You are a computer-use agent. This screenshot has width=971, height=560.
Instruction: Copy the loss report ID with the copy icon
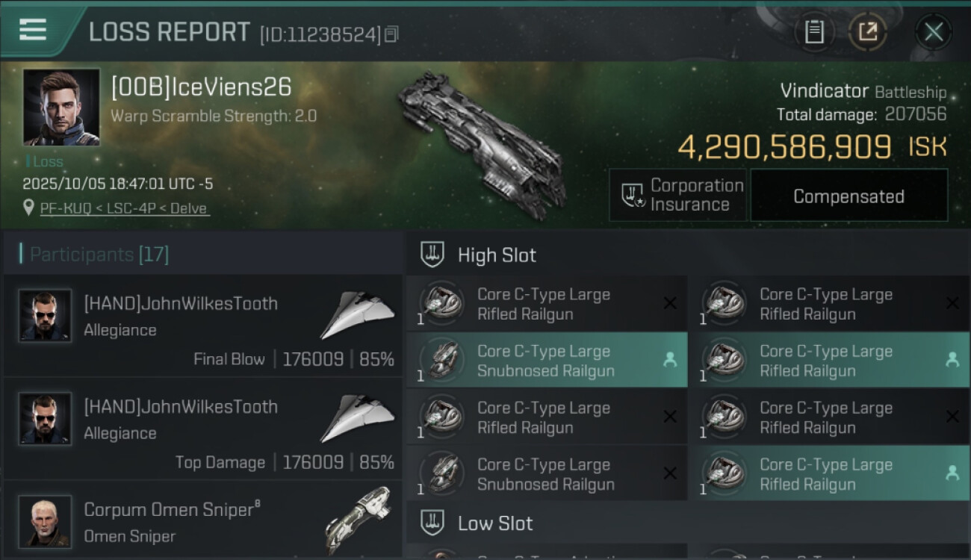pos(392,34)
